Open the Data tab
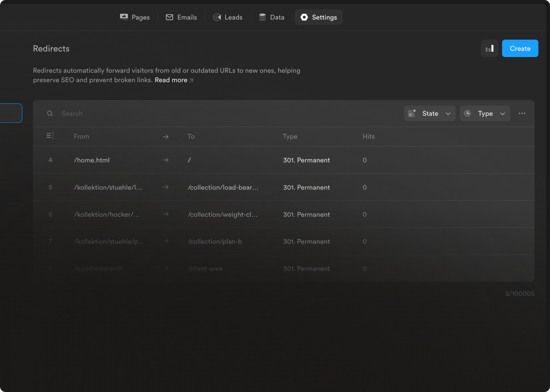The image size is (550, 392). 272,17
